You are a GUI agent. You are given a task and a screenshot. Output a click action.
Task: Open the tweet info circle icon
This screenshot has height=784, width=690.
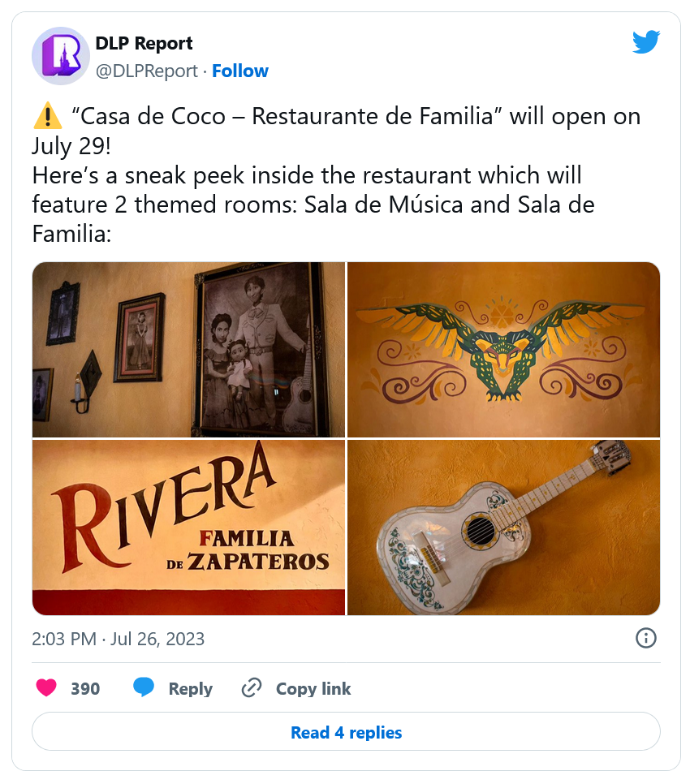pos(645,638)
